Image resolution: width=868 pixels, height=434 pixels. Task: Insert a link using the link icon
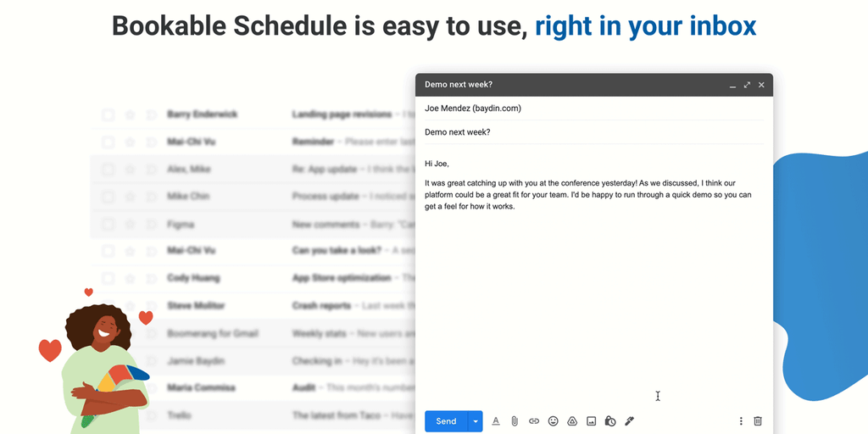point(534,421)
